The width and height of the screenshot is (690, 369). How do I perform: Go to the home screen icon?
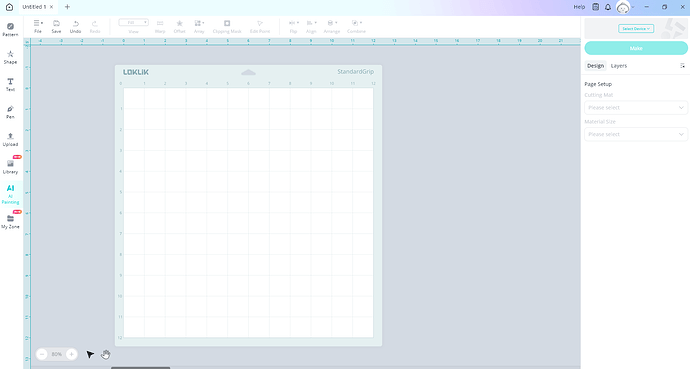click(9, 7)
